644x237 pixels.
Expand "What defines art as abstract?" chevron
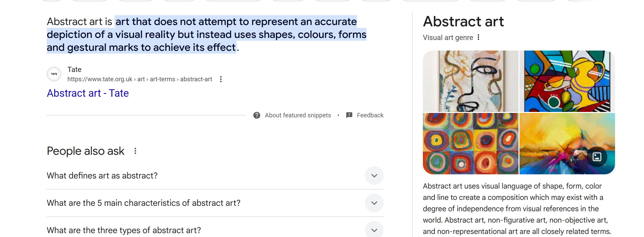coord(374,176)
